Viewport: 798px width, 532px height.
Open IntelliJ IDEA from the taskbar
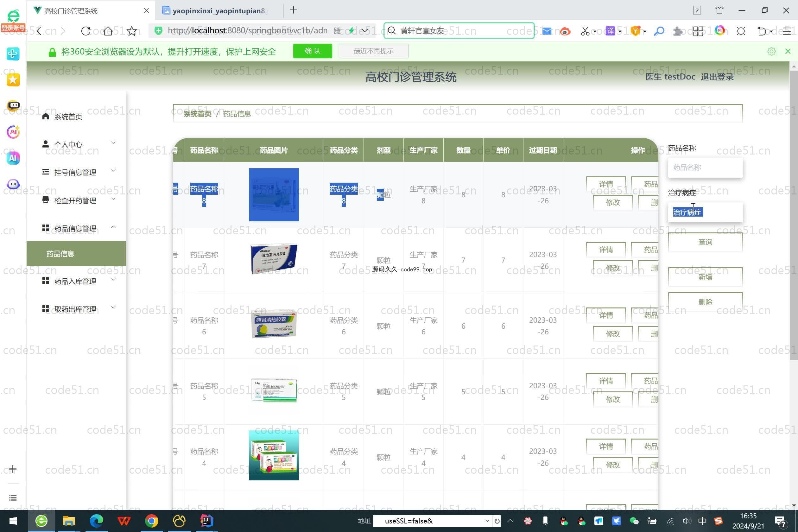206,521
